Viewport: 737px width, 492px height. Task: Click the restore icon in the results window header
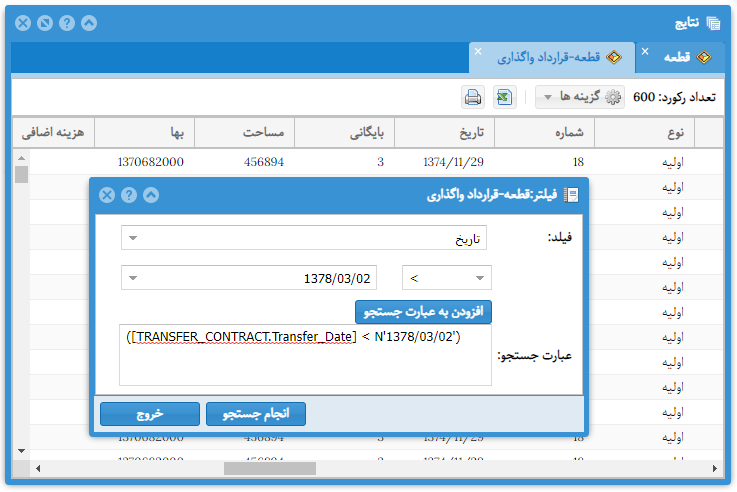45,23
